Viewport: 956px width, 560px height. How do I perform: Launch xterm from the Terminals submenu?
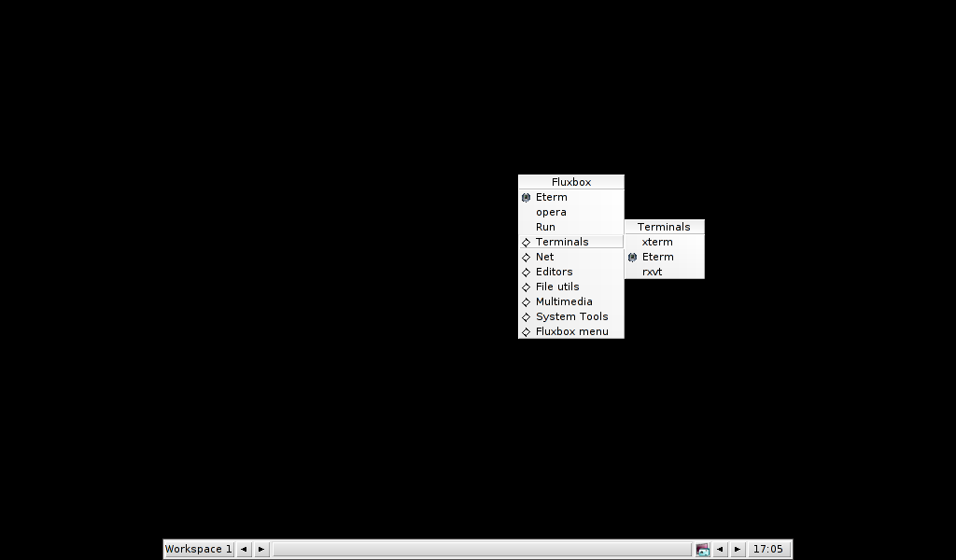coord(657,242)
